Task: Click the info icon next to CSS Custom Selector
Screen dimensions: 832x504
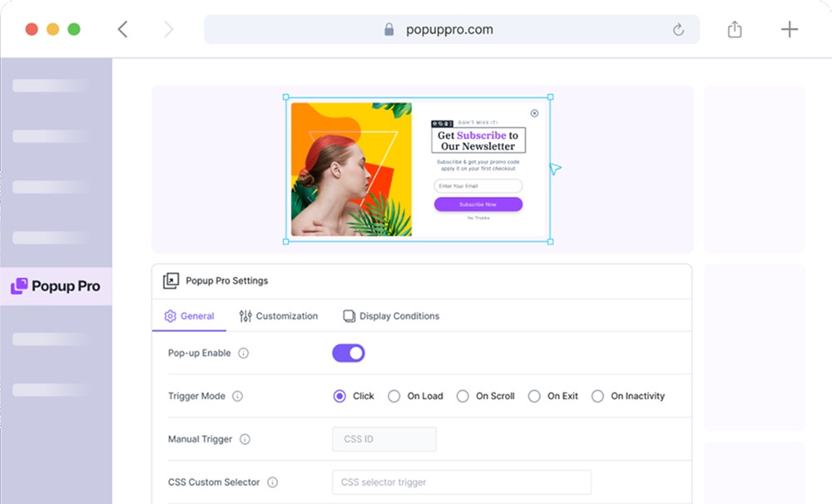Action: [272, 482]
